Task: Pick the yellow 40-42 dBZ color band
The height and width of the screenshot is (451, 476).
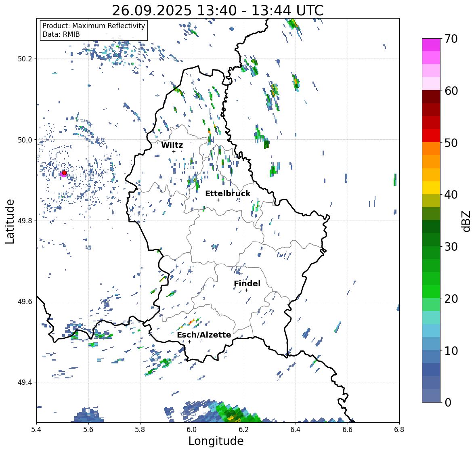Action: [431, 188]
